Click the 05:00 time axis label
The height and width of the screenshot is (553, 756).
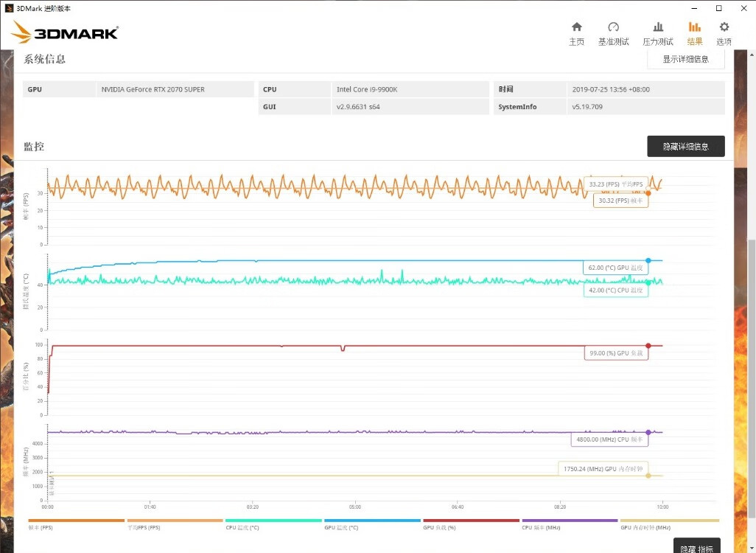(x=355, y=507)
